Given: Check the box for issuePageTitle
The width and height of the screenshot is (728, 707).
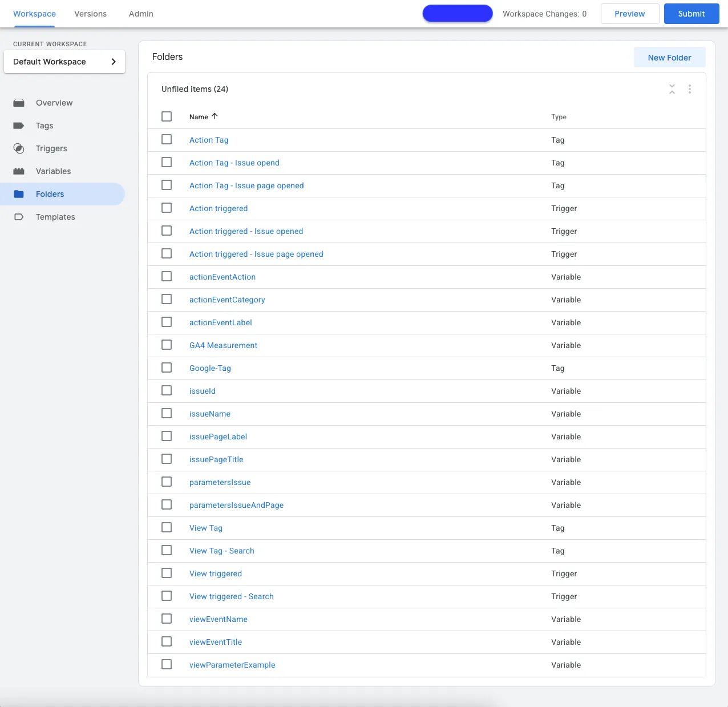Looking at the screenshot, I should click(167, 459).
